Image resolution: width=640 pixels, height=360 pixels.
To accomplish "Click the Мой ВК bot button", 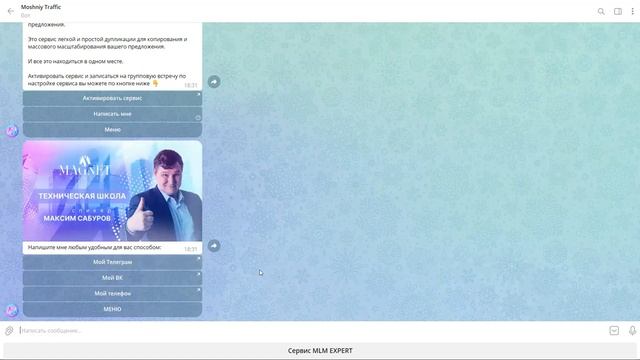I will coord(112,278).
